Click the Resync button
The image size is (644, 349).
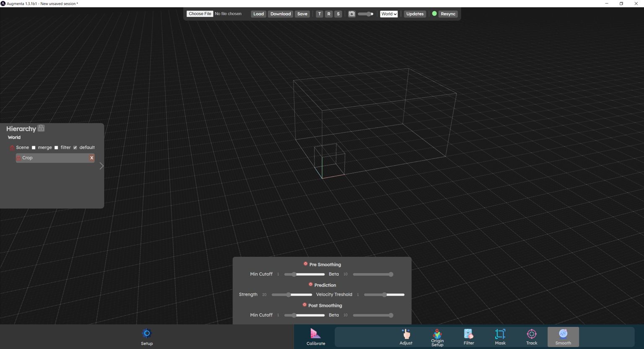pos(448,14)
